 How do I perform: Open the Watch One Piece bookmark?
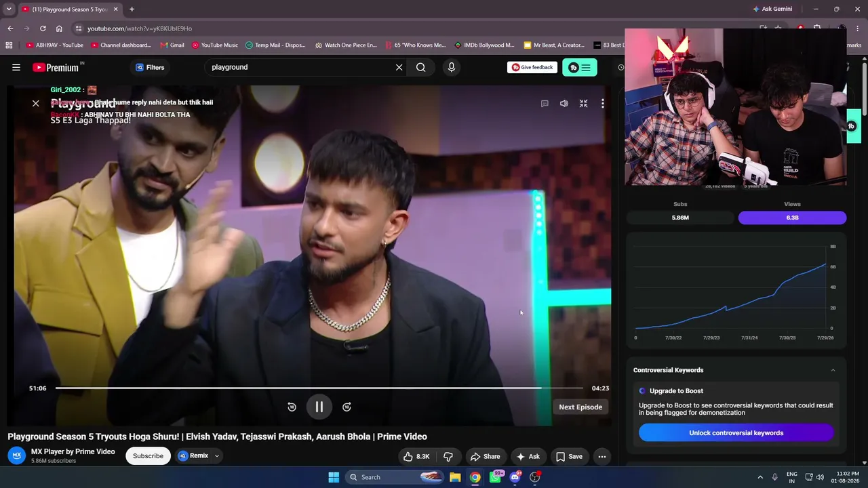click(346, 45)
